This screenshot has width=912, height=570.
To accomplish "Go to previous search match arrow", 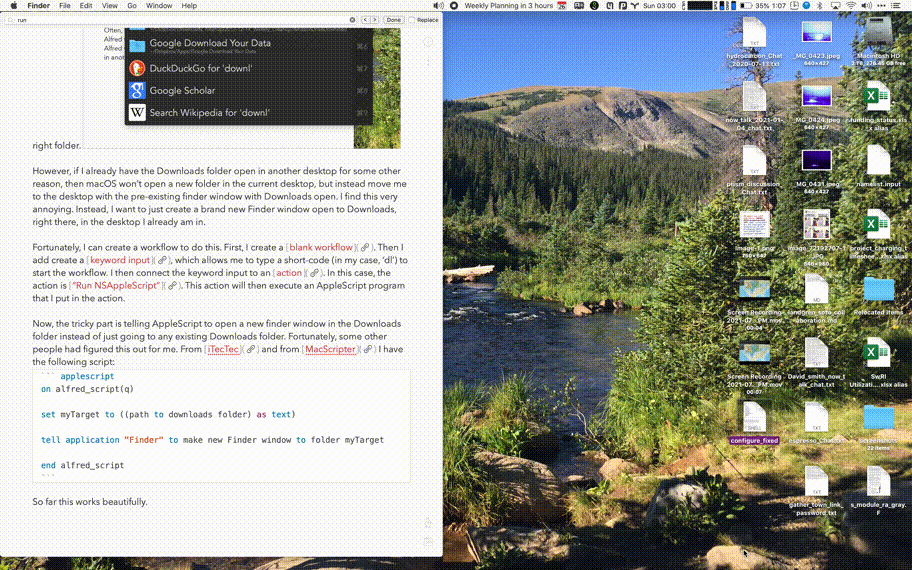I will tap(365, 20).
